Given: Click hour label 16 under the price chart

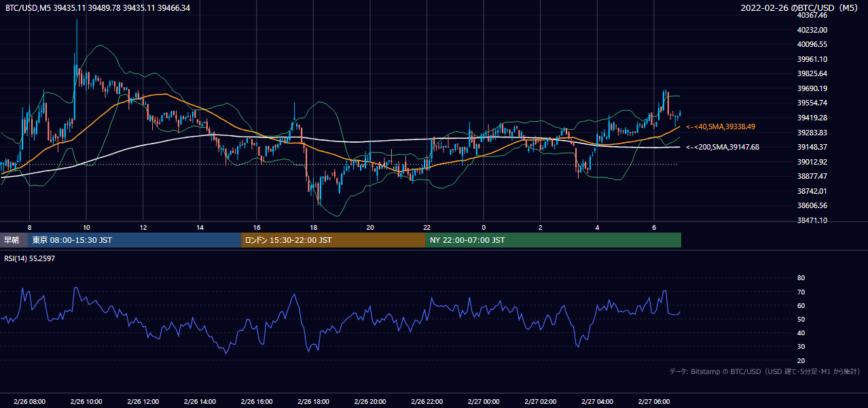Looking at the screenshot, I should pyautogui.click(x=256, y=227).
